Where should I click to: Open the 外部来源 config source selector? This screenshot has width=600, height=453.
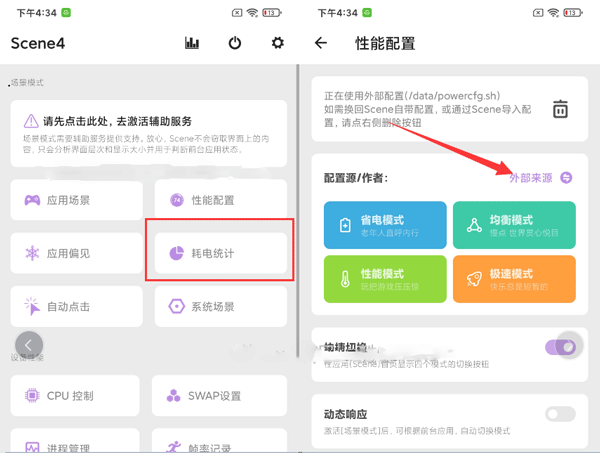[530, 177]
